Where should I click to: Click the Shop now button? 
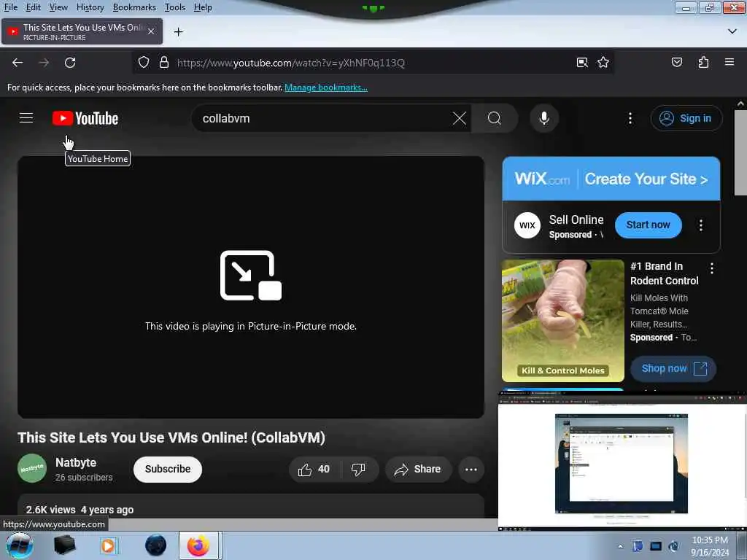tap(673, 368)
